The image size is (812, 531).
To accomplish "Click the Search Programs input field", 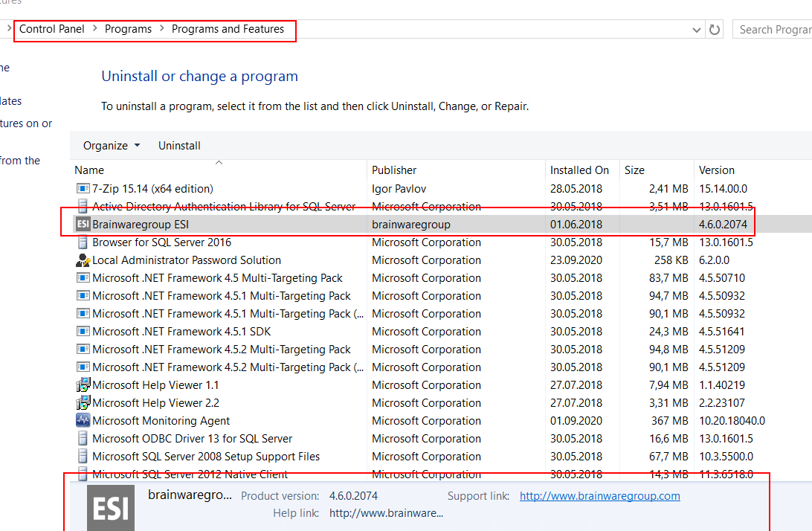I will coord(773,30).
